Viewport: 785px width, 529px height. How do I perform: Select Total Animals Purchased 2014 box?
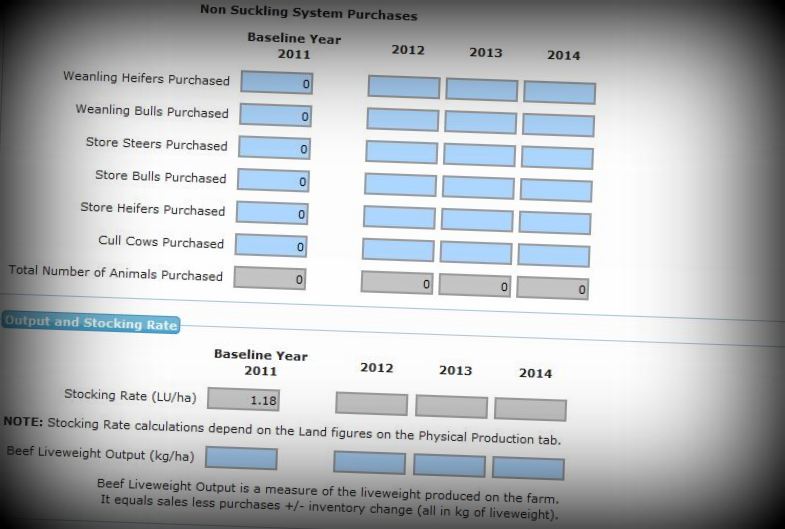pos(552,289)
